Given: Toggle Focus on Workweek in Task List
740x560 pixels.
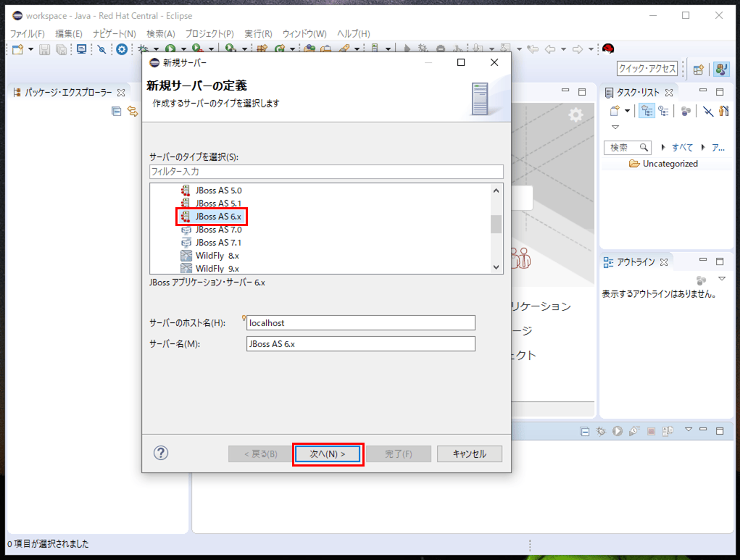Looking at the screenshot, I should [x=685, y=111].
